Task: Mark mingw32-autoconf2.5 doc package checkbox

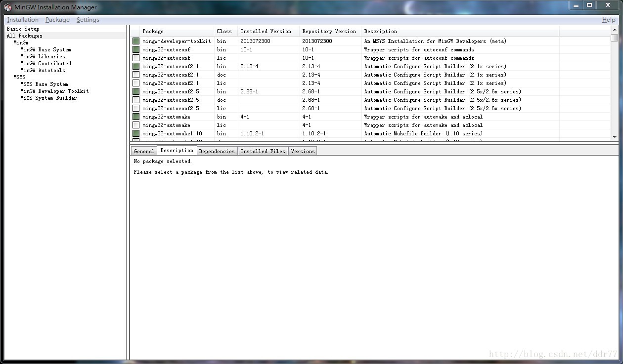Action: [x=136, y=100]
